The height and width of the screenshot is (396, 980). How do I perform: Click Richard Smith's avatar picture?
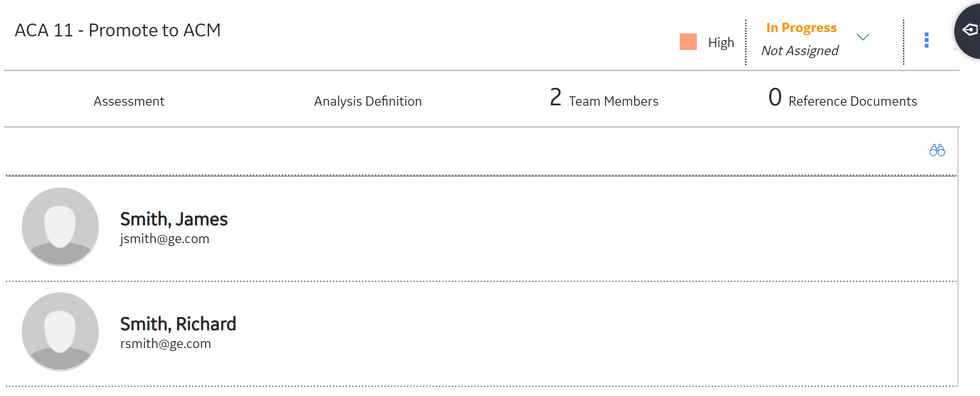point(60,331)
